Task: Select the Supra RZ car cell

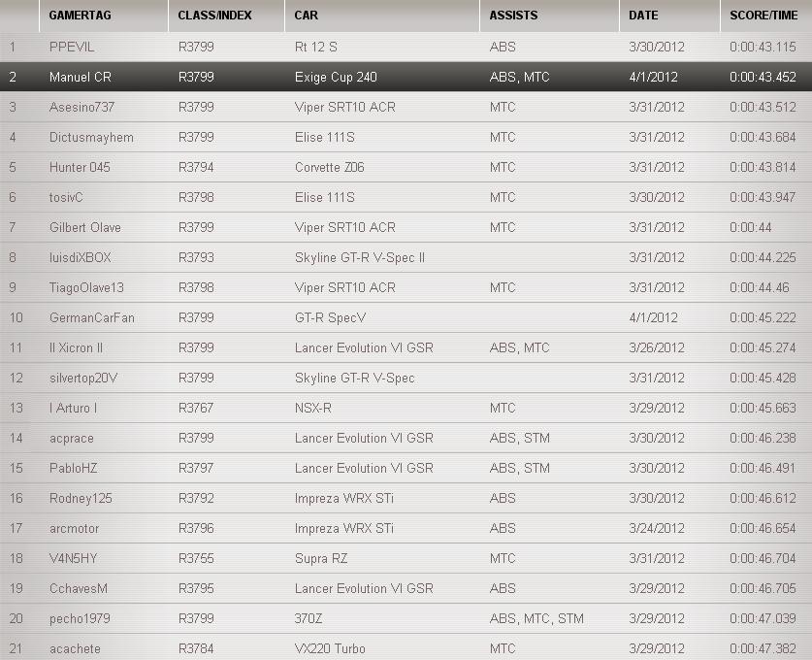Action: tap(320, 558)
